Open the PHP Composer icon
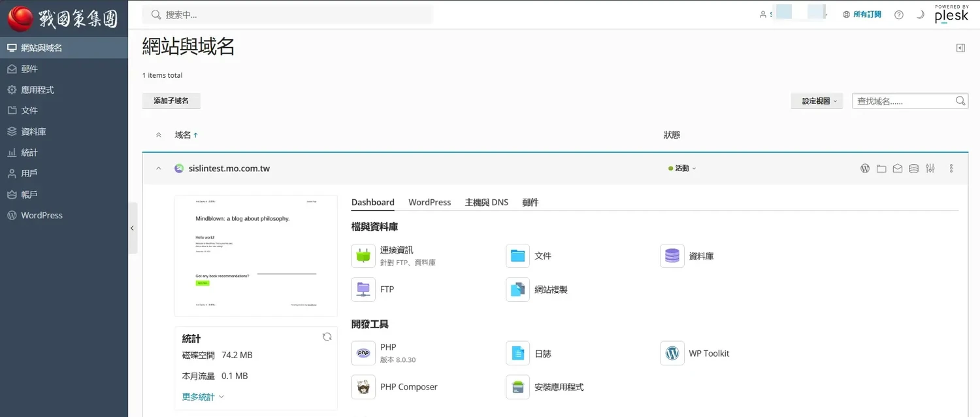 [x=363, y=387]
